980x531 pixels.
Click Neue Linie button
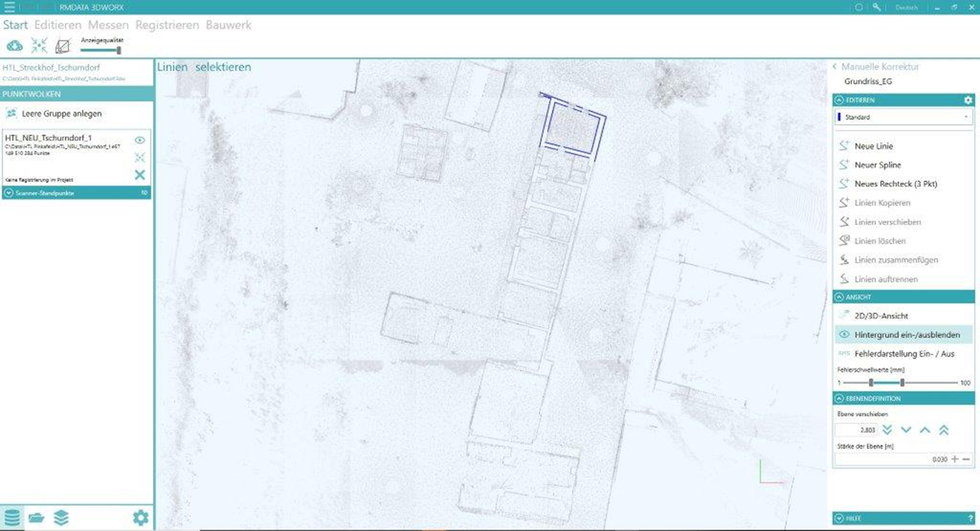(x=873, y=146)
